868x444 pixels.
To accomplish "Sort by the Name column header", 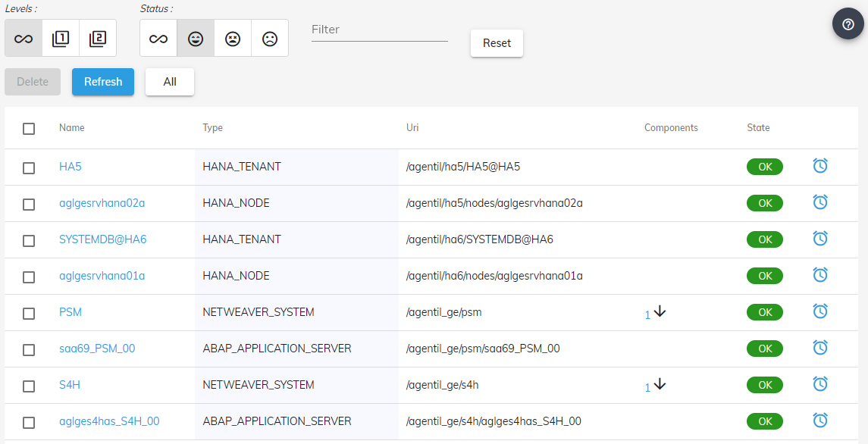I will coord(72,128).
